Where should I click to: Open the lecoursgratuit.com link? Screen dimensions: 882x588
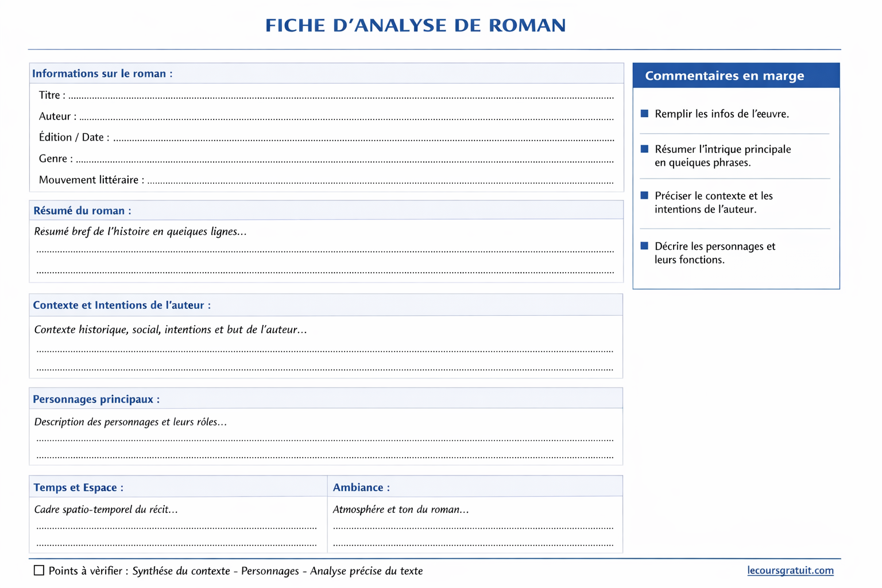point(790,570)
